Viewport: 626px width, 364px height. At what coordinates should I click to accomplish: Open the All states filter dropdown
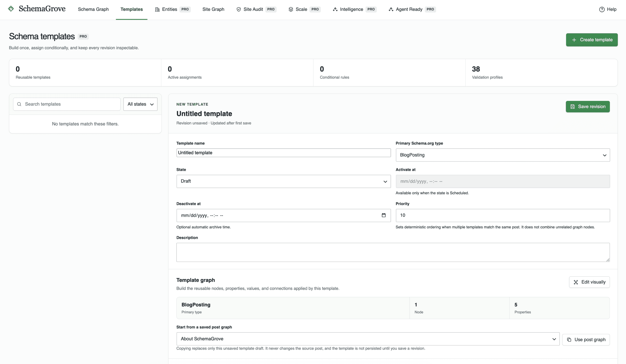click(140, 104)
